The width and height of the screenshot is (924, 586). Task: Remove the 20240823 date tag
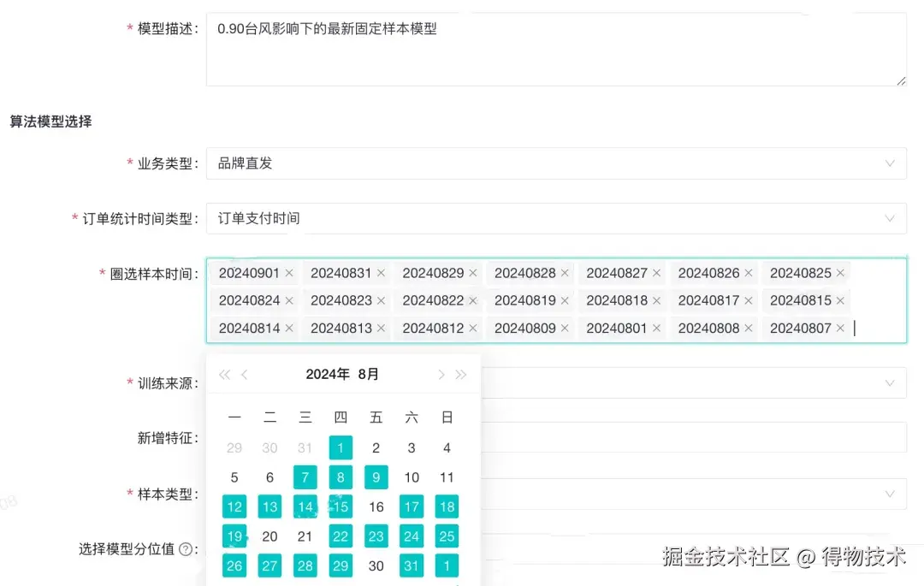[x=381, y=300]
